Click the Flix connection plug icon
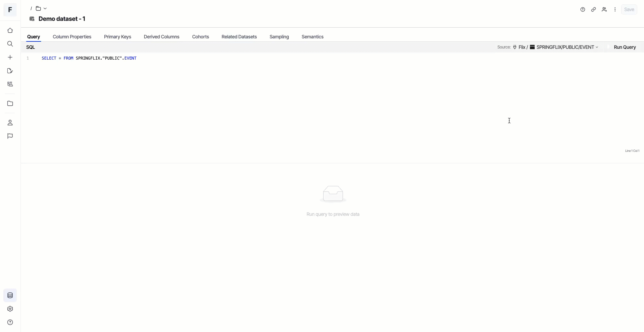 click(515, 47)
